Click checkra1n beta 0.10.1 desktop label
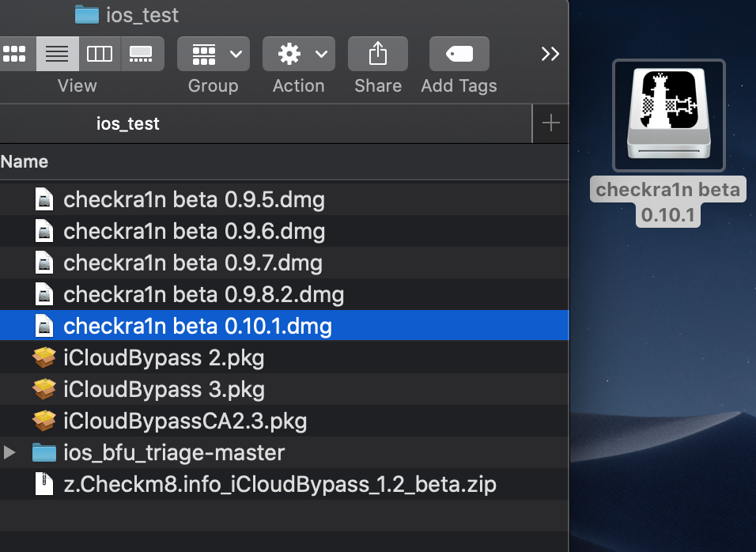756x552 pixels. pyautogui.click(x=668, y=202)
